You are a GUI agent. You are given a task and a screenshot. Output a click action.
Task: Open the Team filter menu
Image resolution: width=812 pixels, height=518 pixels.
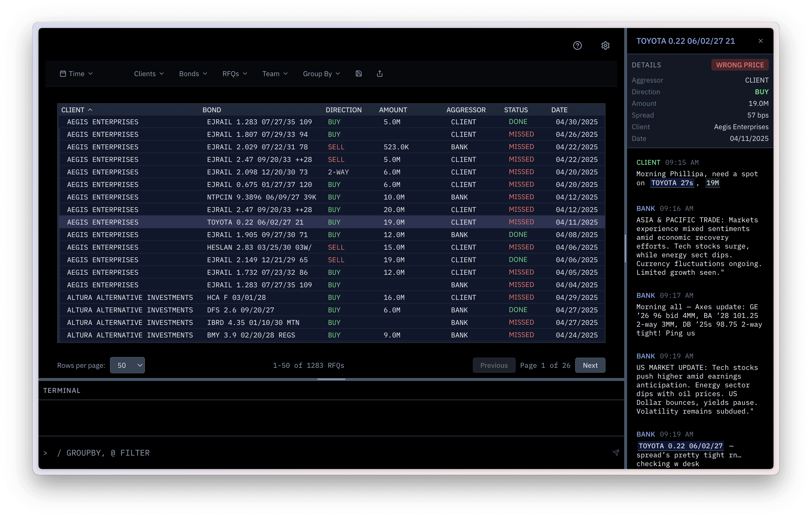point(275,73)
